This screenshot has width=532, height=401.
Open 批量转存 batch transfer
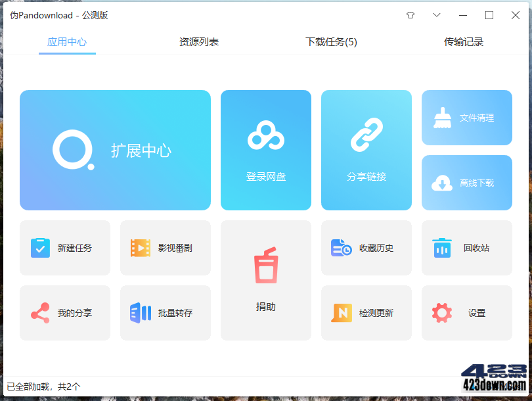[x=165, y=313]
